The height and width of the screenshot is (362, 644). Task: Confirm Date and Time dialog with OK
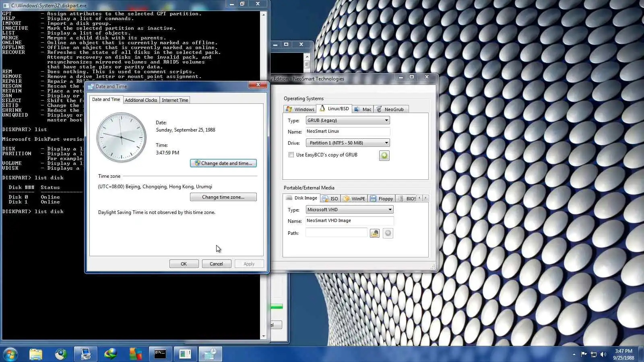pyautogui.click(x=184, y=264)
